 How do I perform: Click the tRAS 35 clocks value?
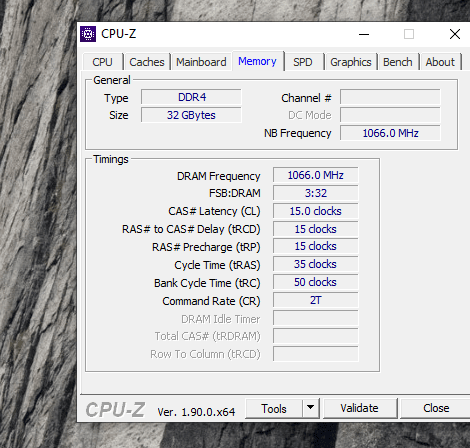coord(316,264)
